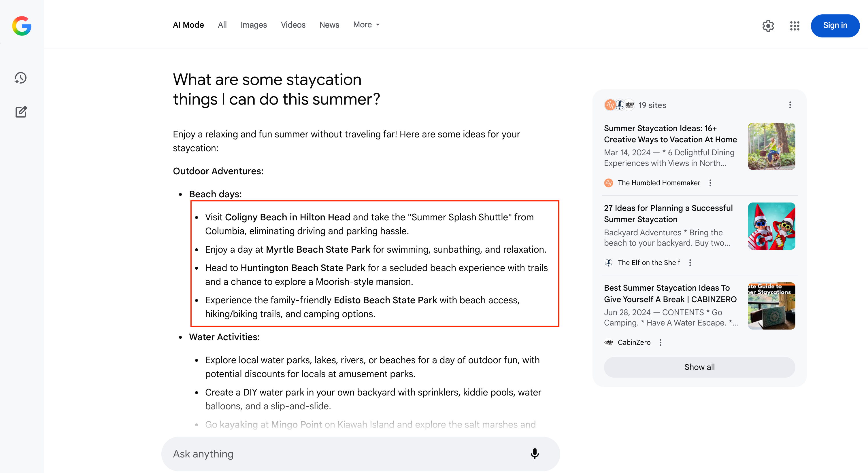Switch to the Images tab
The height and width of the screenshot is (473, 868).
pos(253,25)
